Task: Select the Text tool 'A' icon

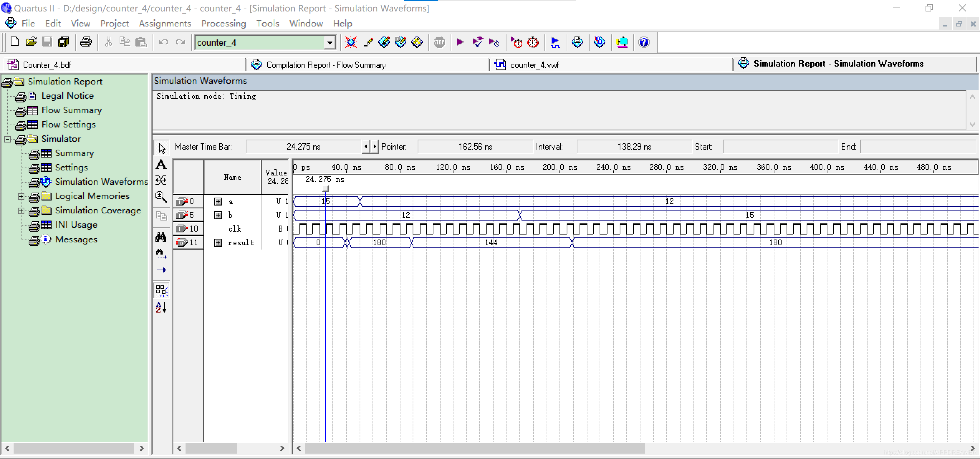Action: (x=161, y=164)
